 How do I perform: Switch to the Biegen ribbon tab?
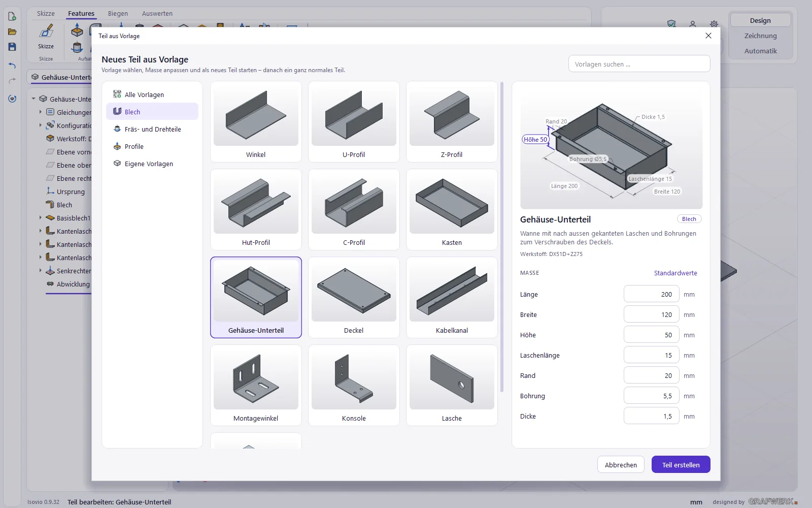point(118,14)
